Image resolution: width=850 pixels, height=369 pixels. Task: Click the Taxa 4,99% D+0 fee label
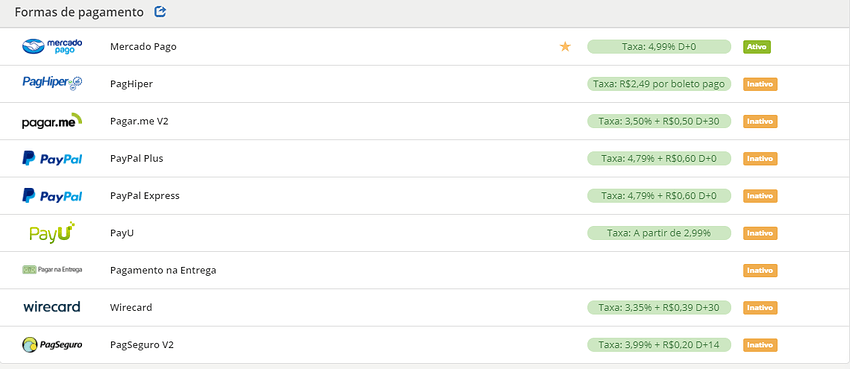(659, 47)
